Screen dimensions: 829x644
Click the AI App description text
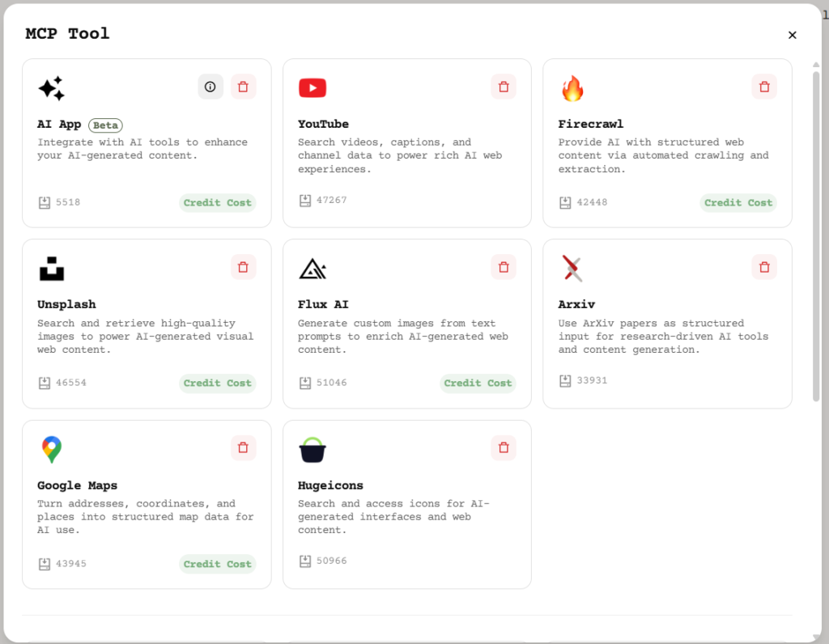[142, 149]
